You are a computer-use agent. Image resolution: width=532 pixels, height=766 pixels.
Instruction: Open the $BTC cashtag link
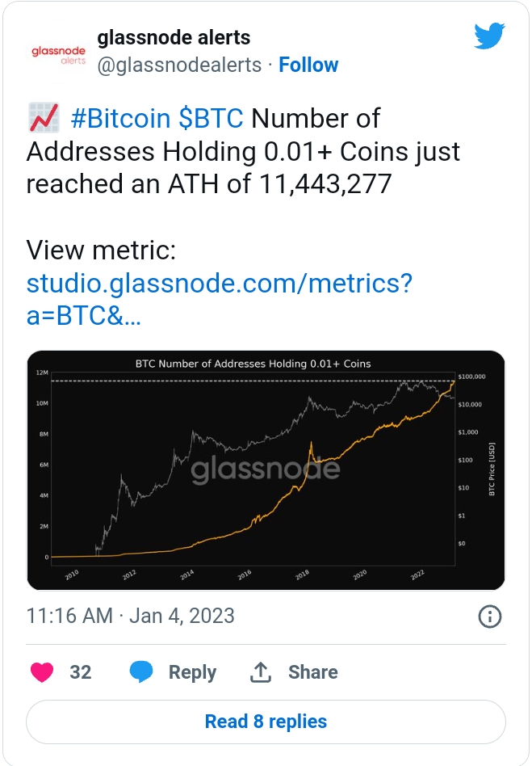point(210,119)
